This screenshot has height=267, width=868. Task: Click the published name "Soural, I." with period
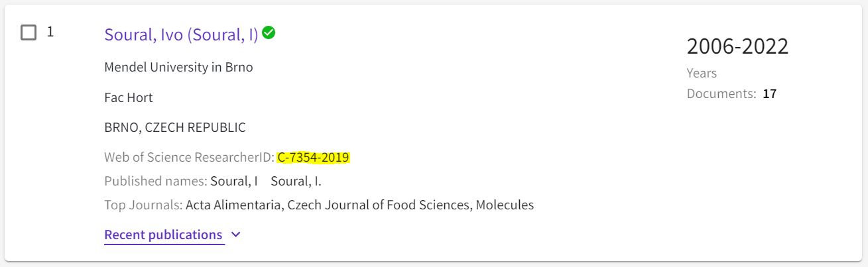(296, 181)
